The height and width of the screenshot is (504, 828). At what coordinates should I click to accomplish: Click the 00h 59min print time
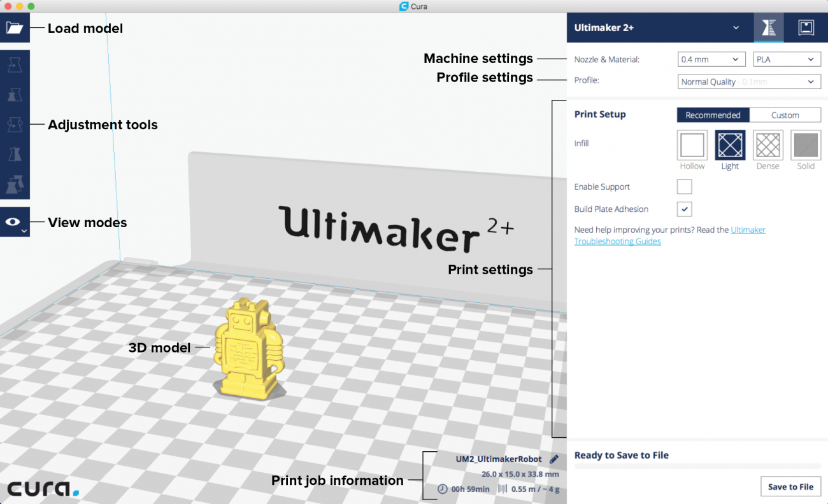pyautogui.click(x=470, y=489)
